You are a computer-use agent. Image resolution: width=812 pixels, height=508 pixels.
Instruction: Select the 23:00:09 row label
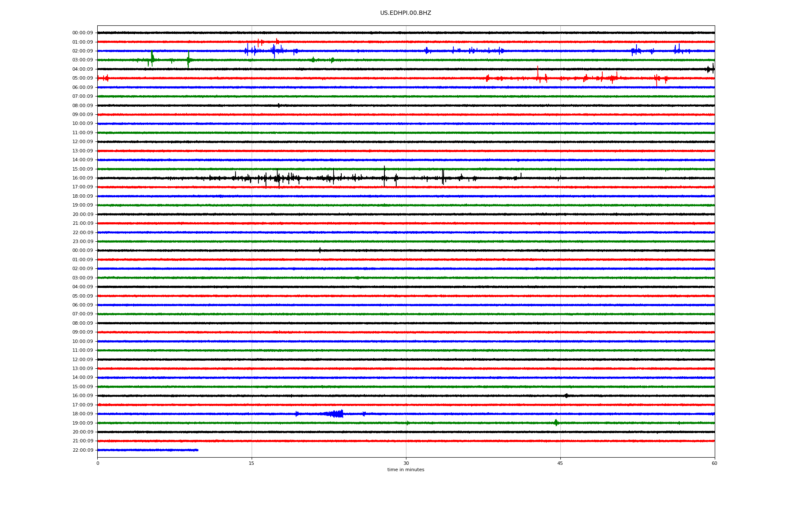tap(82, 242)
